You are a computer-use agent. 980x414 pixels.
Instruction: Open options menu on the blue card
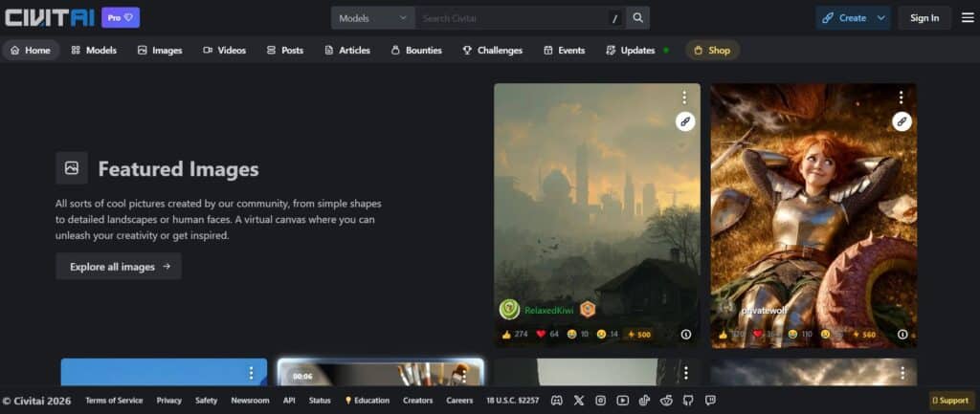tap(251, 373)
